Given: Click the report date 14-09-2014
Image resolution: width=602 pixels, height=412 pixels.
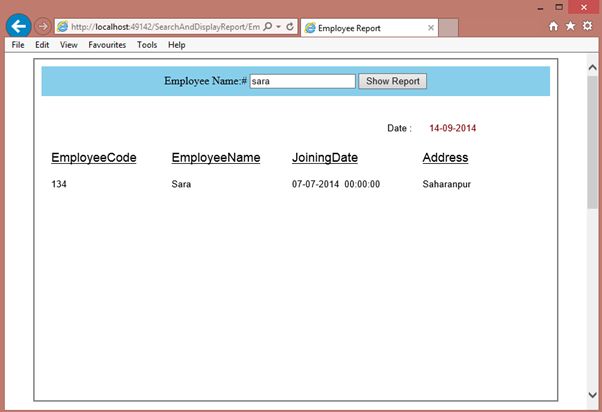Looking at the screenshot, I should coord(453,128).
